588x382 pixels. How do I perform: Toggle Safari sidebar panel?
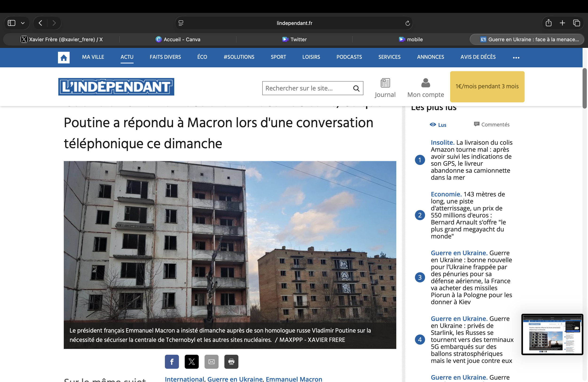12,23
